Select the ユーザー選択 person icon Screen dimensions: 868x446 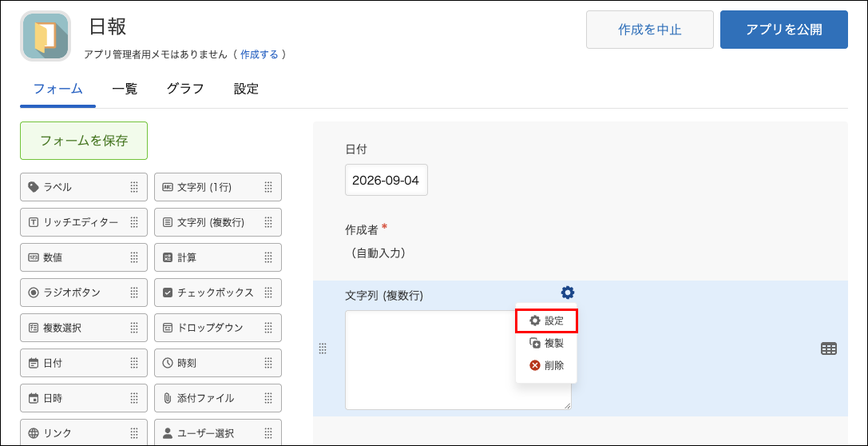pyautogui.click(x=168, y=433)
